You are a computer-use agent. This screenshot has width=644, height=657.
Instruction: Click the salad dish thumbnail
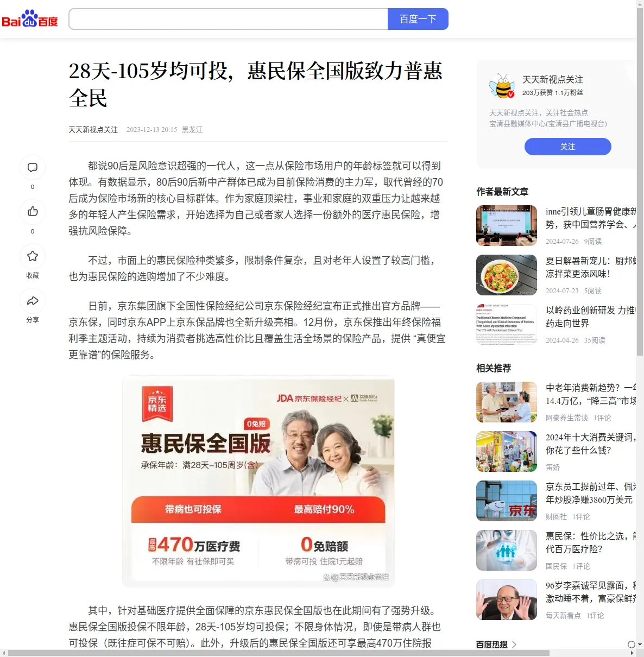(507, 275)
